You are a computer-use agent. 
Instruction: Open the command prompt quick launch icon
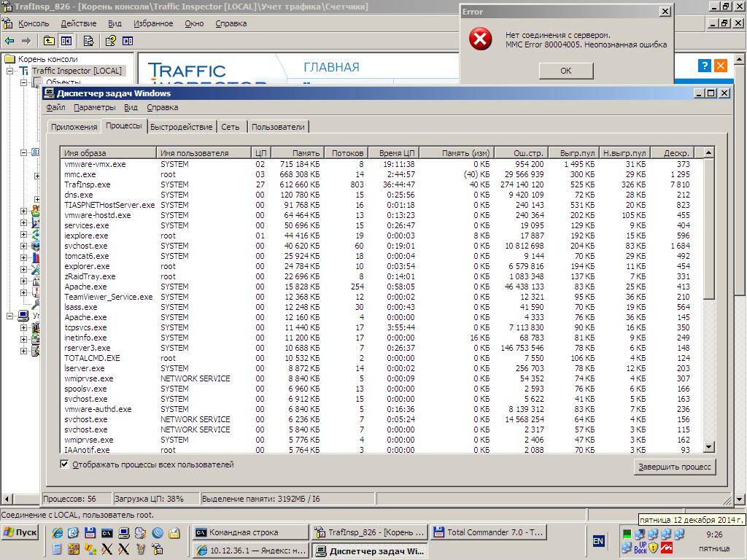tap(107, 533)
